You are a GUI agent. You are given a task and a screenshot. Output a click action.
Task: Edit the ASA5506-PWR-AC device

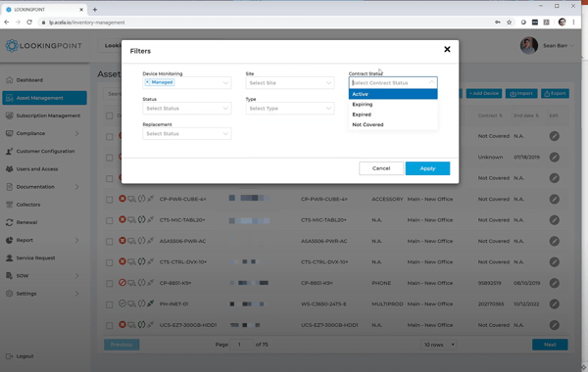coord(555,241)
